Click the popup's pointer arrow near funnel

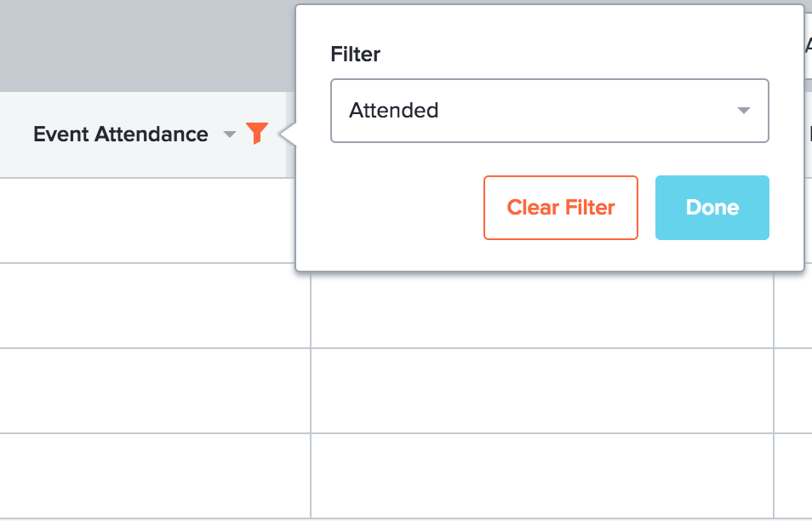tap(288, 135)
